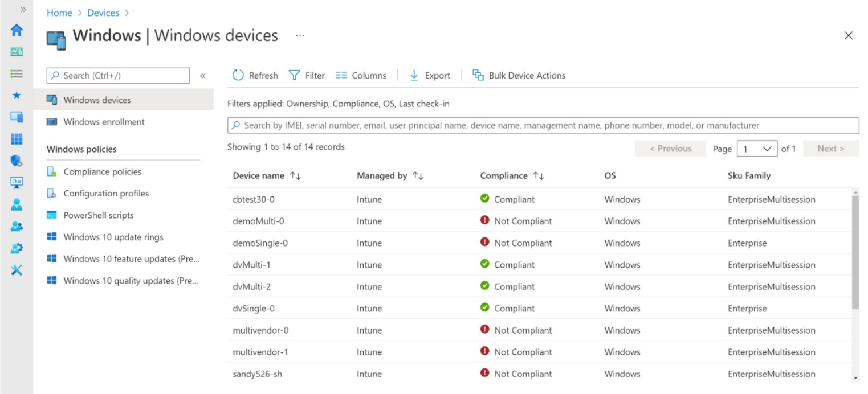The image size is (868, 394).
Task: Open Compliance policies menu item
Action: click(102, 171)
